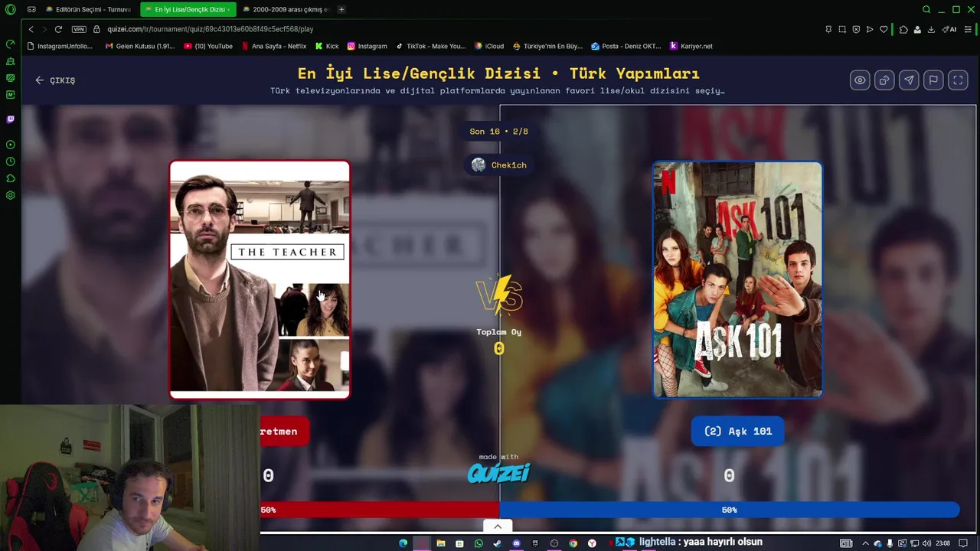Open File Explorer from taskbar

441,543
